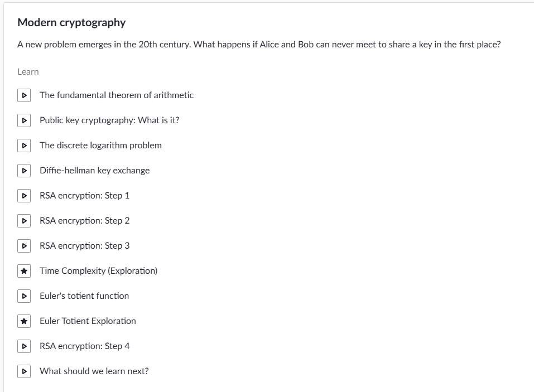Open The fundamental theorem of arithmetic lesson
Viewport: 534px width, 392px height.
click(x=116, y=95)
